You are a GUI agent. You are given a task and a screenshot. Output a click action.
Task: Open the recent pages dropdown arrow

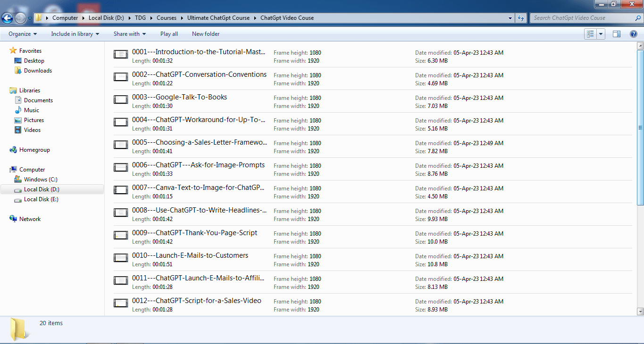(x=30, y=18)
